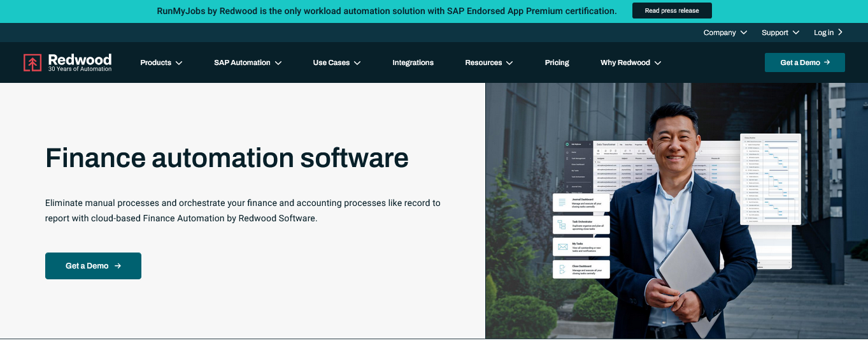This screenshot has height=352, width=868.
Task: Open the Support menu label
Action: pyautogui.click(x=775, y=33)
